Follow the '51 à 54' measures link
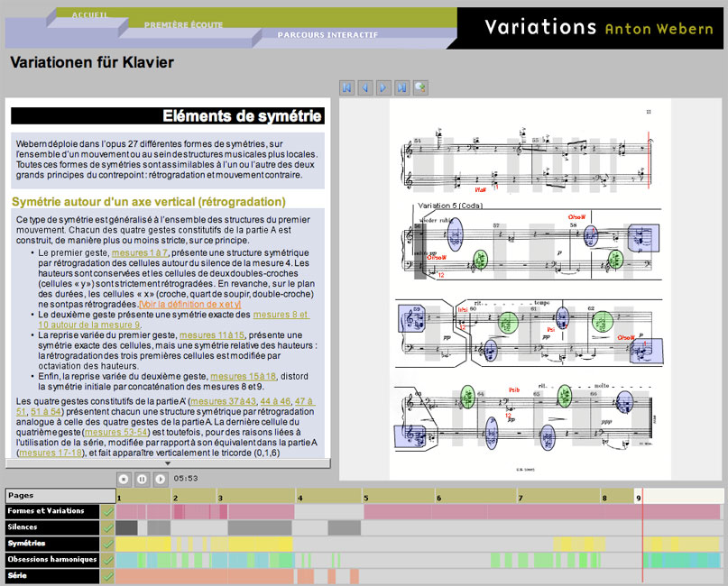This screenshot has height=586, width=728. pyautogui.click(x=46, y=411)
